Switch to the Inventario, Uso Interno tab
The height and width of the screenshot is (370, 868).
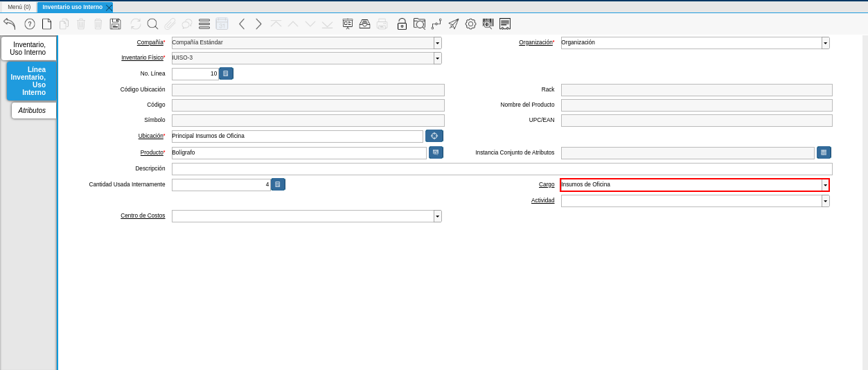point(28,49)
